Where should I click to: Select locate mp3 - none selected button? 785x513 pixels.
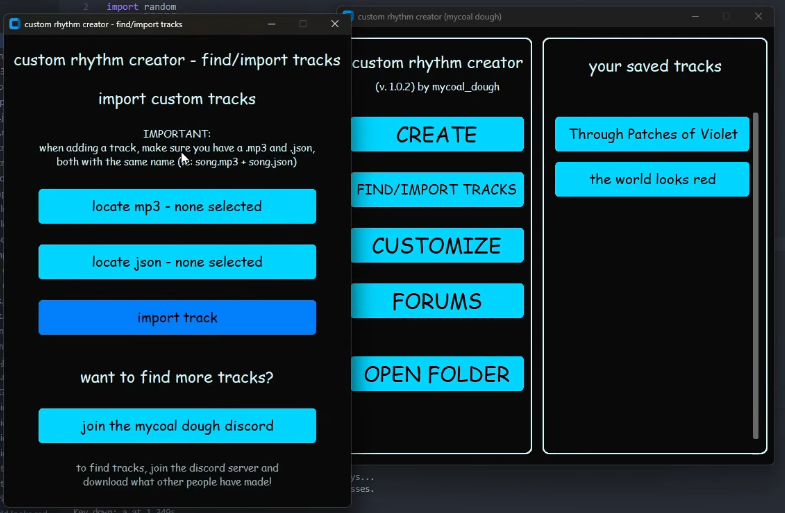coord(177,206)
